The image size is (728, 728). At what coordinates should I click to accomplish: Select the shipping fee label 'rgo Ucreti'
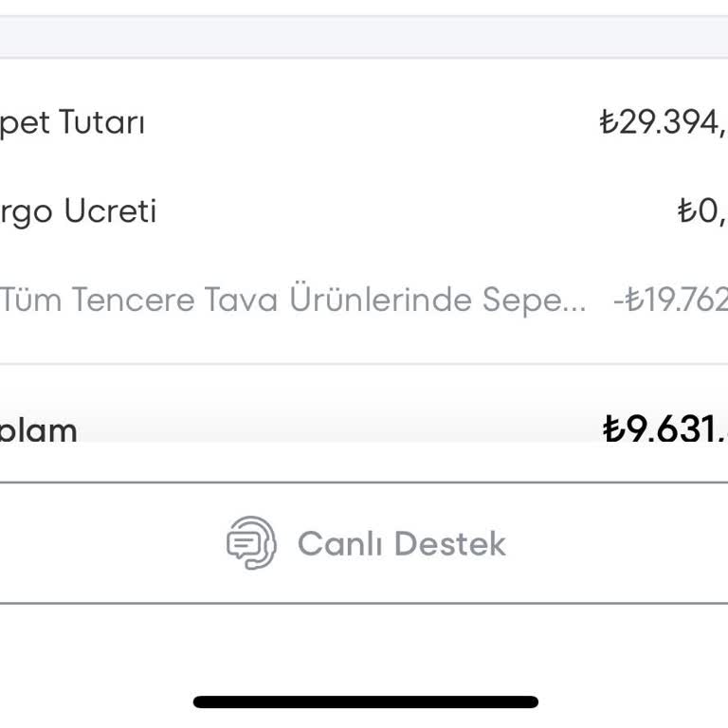pyautogui.click(x=78, y=210)
